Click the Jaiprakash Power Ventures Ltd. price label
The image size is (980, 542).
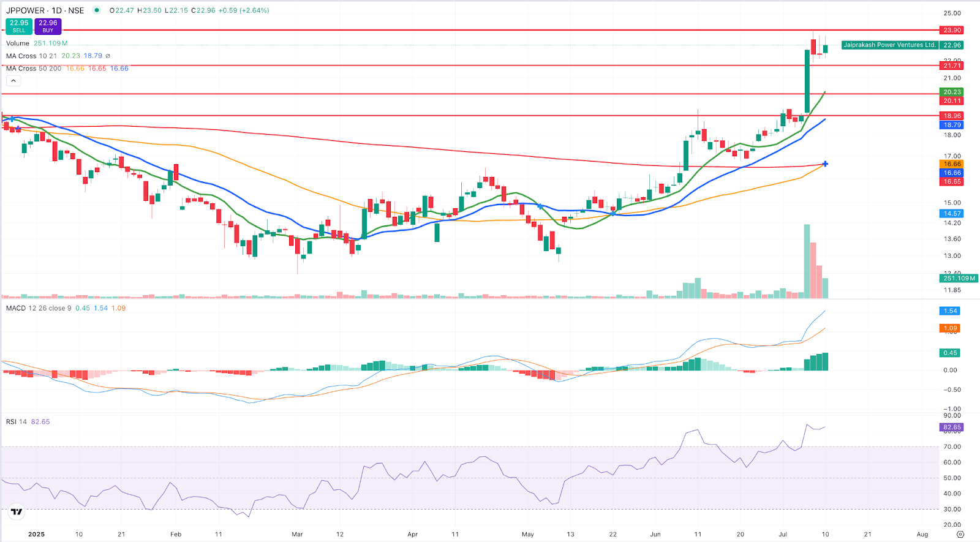point(889,45)
